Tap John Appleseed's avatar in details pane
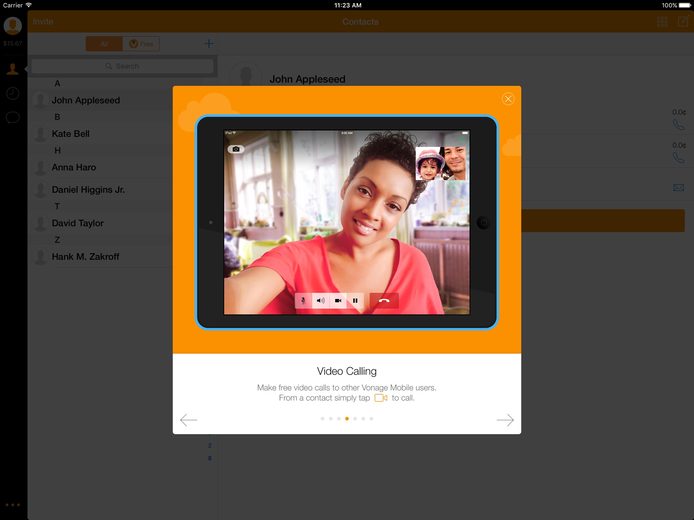 point(246,75)
